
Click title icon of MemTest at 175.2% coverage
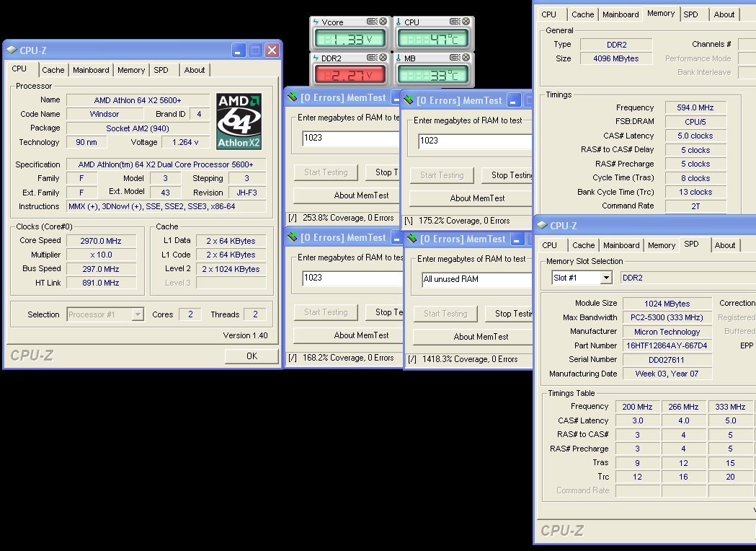click(x=409, y=100)
